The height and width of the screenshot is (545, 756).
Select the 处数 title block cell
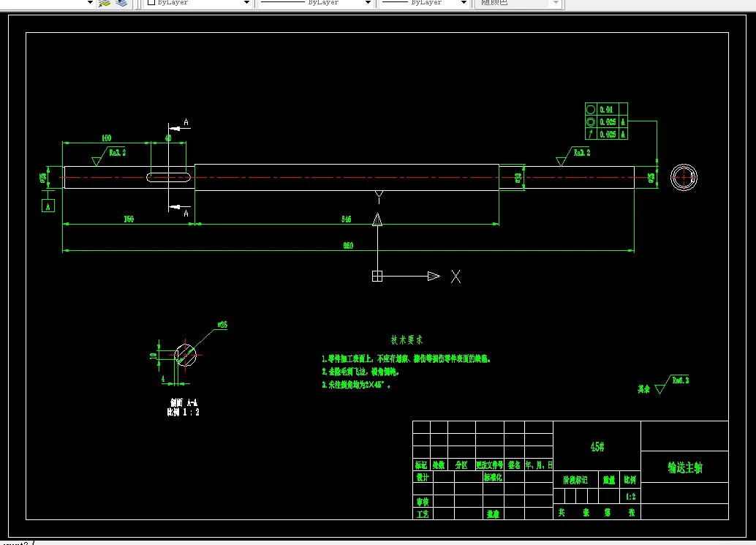pos(439,465)
